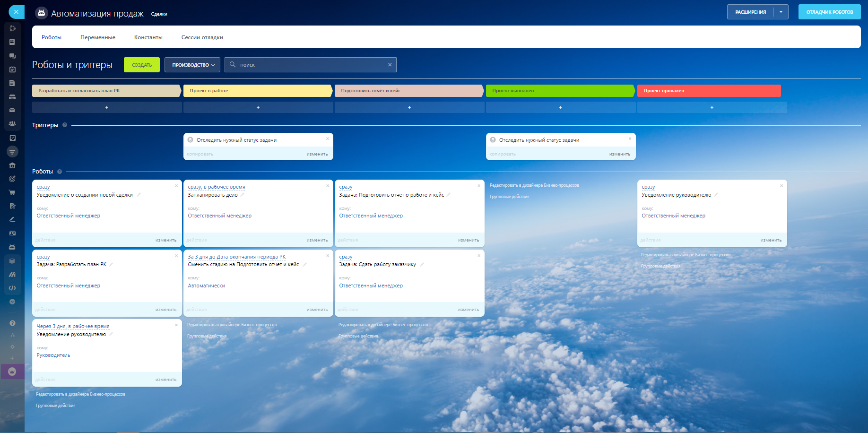Open the Сделки breadcrumb next to the title
The image size is (868, 433).
coord(159,14)
